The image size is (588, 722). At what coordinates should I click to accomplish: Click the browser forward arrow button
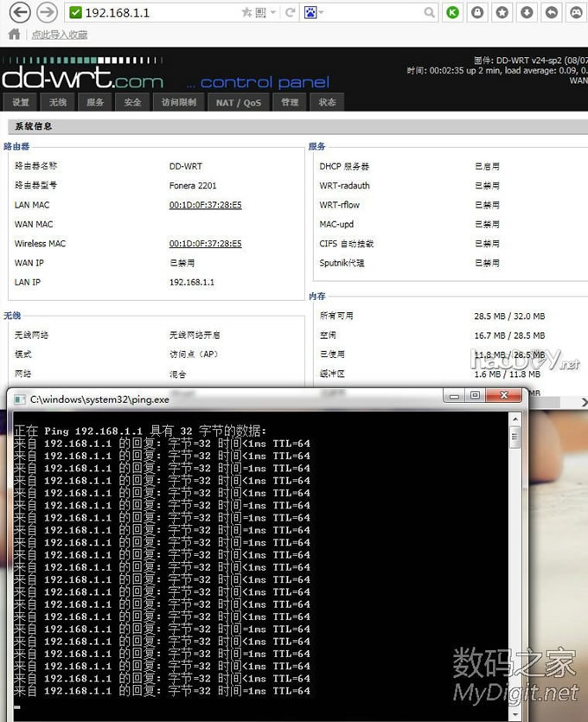pos(48,12)
